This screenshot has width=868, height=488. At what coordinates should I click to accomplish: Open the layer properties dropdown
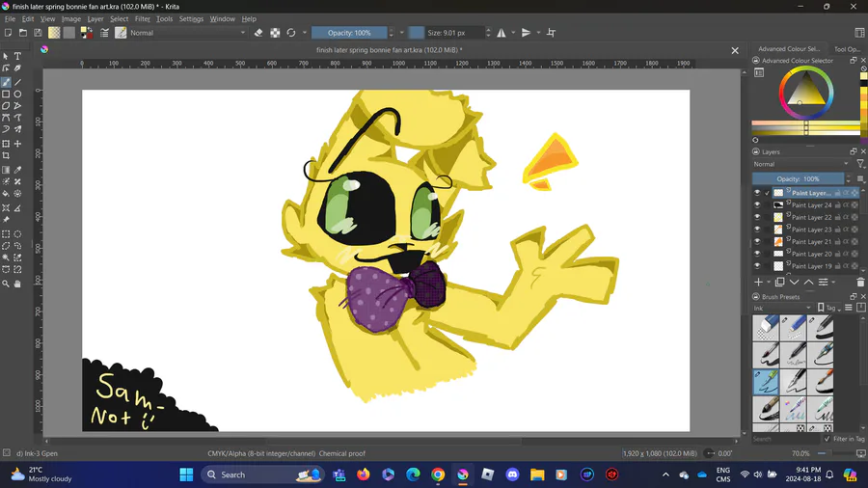826,283
